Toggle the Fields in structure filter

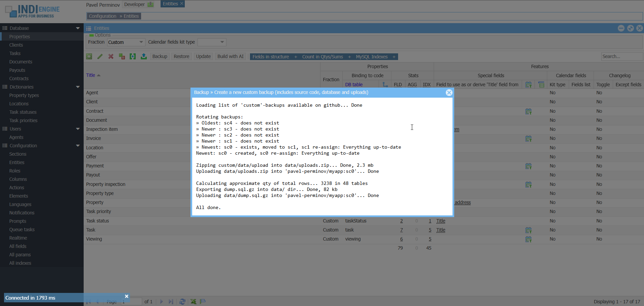pyautogui.click(x=274, y=57)
